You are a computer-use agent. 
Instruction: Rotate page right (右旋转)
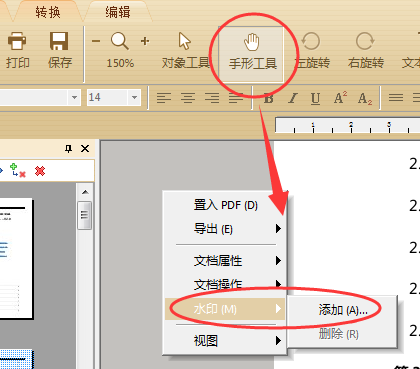[365, 50]
